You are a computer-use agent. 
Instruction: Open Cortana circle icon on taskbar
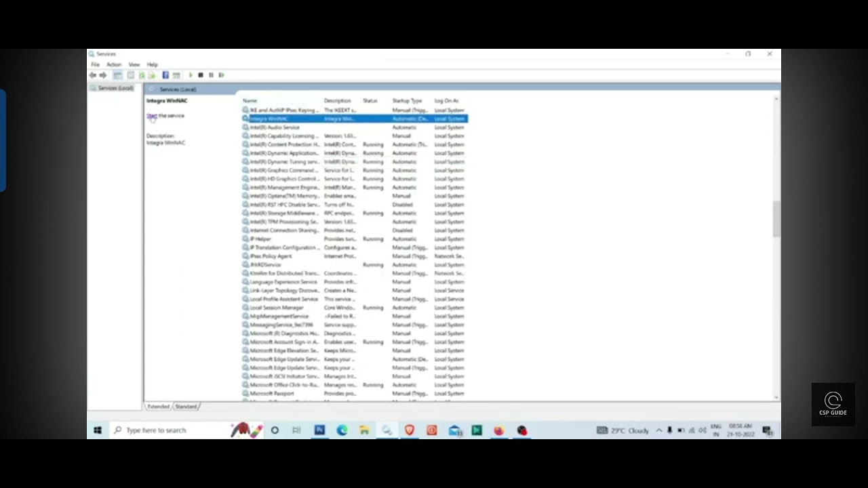tap(275, 430)
